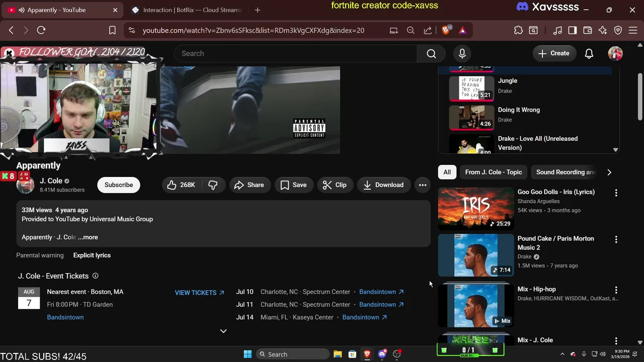Image resolution: width=644 pixels, height=362 pixels.
Task: Open the J. Cole channel name
Action: (x=51, y=181)
